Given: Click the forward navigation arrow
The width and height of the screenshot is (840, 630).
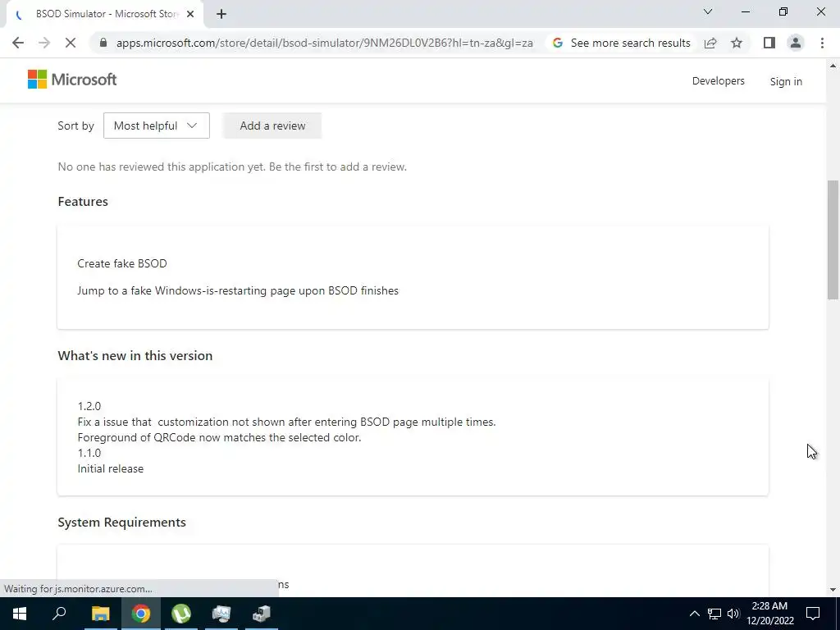Looking at the screenshot, I should tap(44, 43).
